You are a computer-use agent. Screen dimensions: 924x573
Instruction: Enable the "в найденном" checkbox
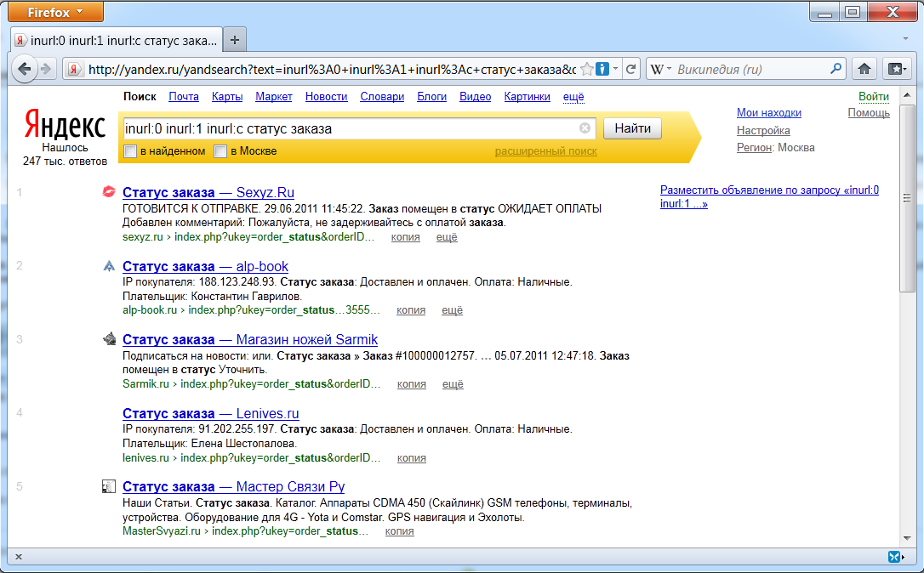(x=130, y=151)
